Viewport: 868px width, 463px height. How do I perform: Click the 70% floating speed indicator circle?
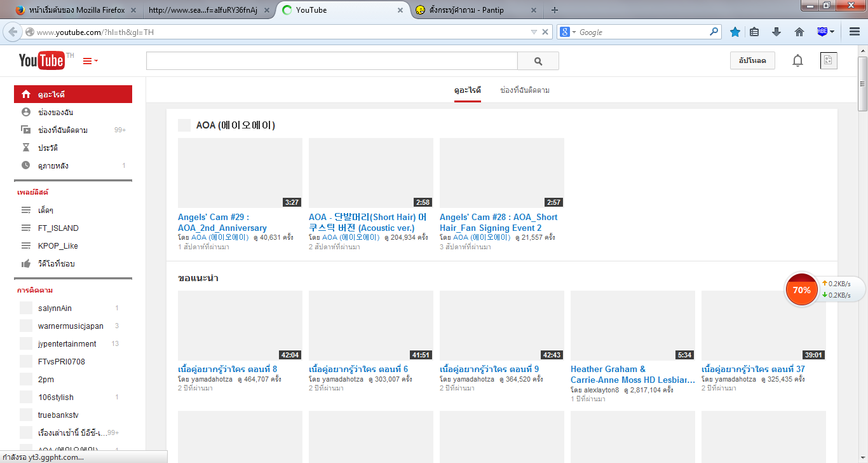[802, 290]
